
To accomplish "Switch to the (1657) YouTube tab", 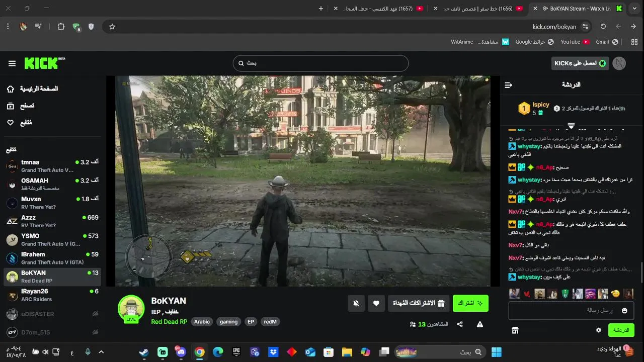I will [x=378, y=9].
